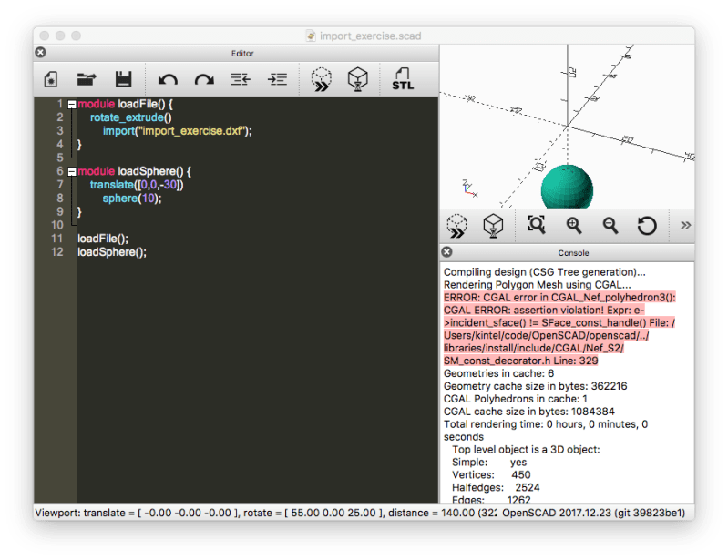Click the green sphere in the 3D view
The width and height of the screenshot is (728, 560).
(567, 187)
